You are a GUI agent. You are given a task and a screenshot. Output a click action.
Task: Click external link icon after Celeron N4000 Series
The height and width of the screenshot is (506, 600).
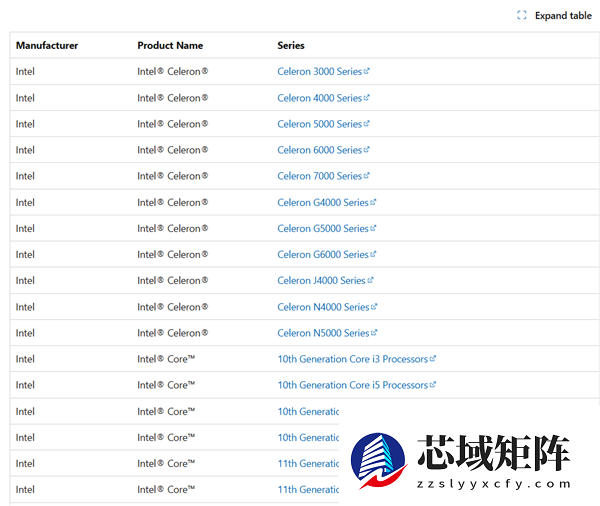click(x=374, y=307)
